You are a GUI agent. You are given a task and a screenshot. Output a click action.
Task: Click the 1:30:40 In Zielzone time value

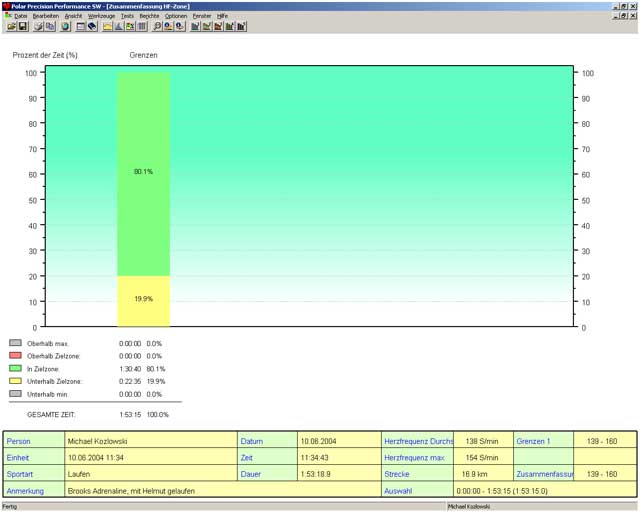click(x=130, y=369)
